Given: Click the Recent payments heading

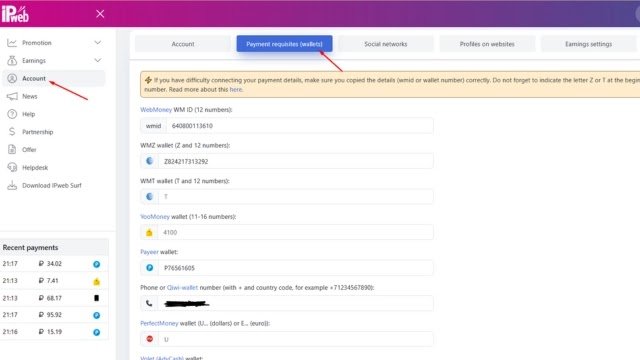Looking at the screenshot, I should pos(30,248).
